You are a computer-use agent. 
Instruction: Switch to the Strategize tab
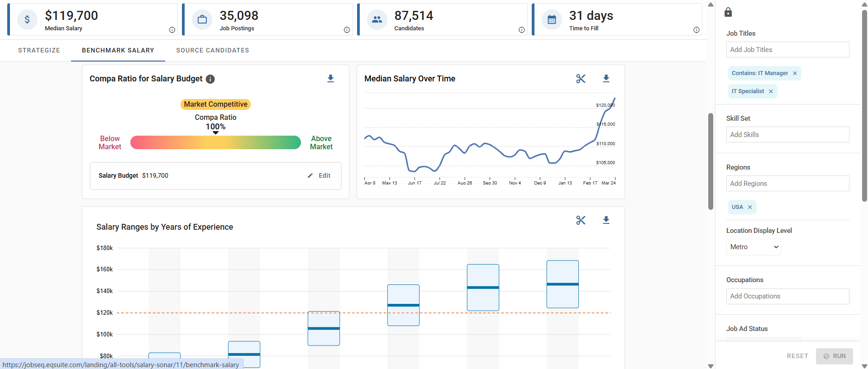point(39,50)
